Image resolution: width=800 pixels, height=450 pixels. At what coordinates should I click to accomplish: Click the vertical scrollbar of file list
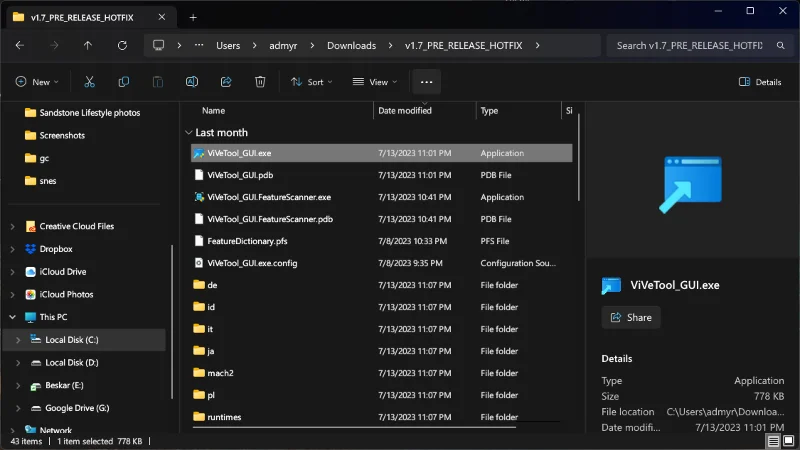point(579,158)
